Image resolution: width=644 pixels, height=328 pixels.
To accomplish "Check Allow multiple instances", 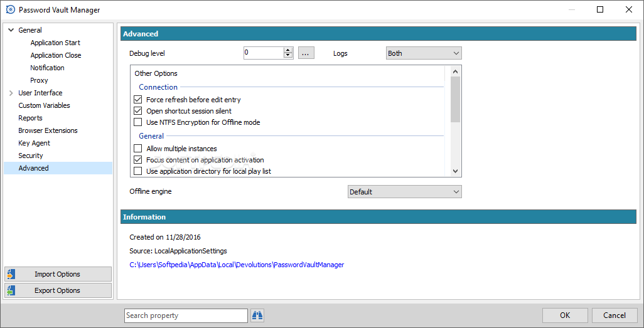I will click(138, 149).
